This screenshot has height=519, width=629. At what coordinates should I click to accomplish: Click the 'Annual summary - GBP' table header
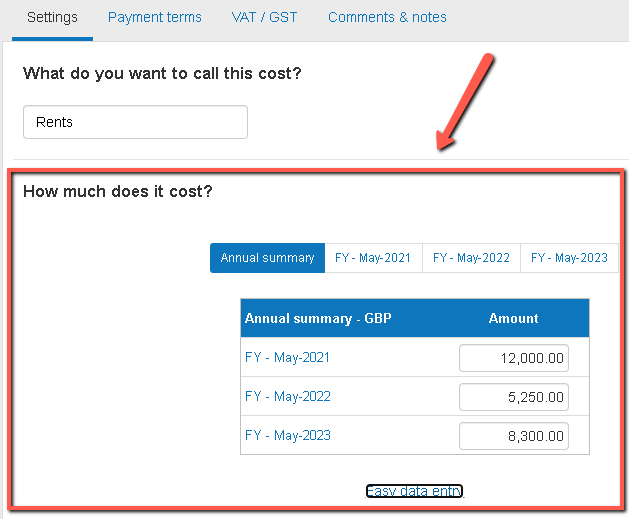click(x=318, y=318)
